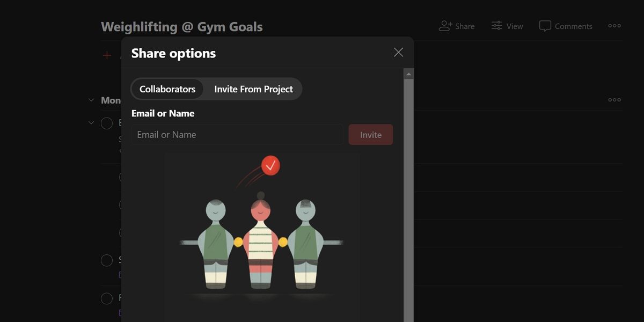Switch to the Invite From Project tab
The width and height of the screenshot is (644, 322).
(253, 89)
